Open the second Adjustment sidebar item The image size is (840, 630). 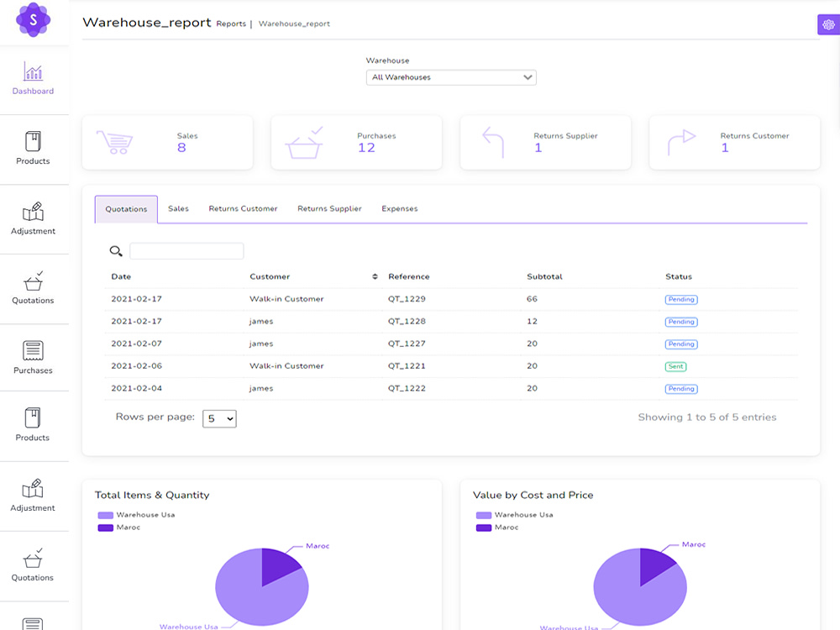click(33, 496)
